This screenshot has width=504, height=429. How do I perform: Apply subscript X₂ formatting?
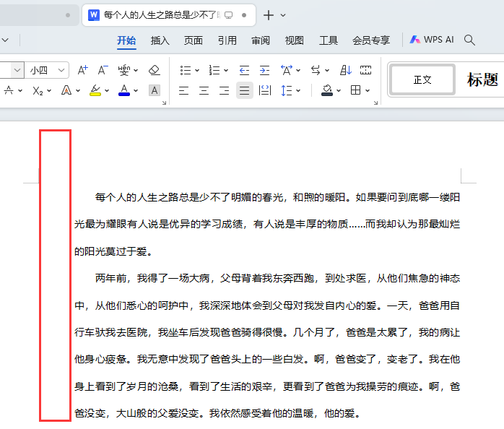click(x=38, y=91)
